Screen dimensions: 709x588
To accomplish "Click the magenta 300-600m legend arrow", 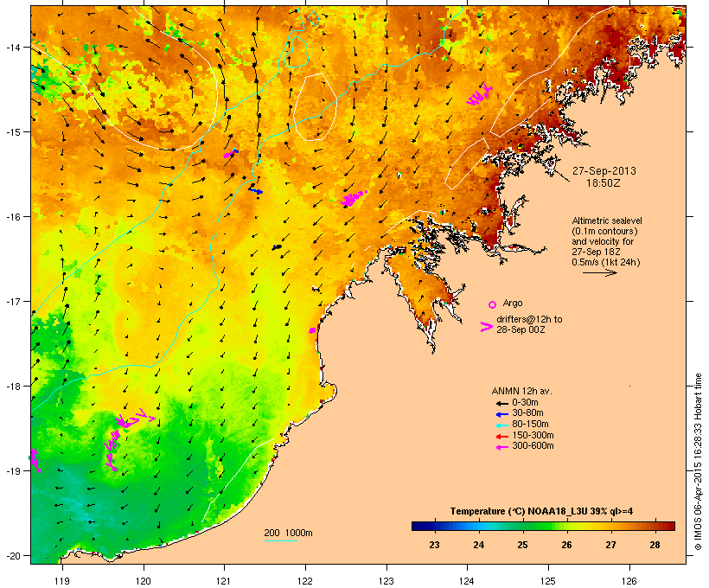I will pyautogui.click(x=501, y=447).
